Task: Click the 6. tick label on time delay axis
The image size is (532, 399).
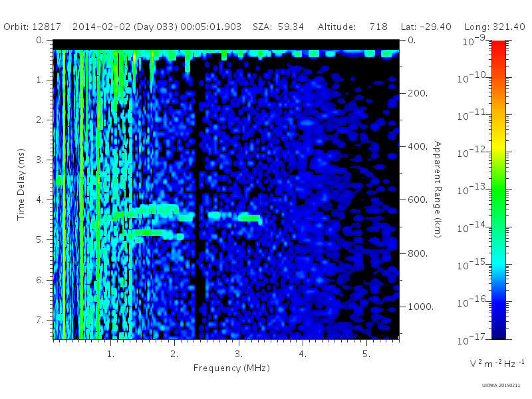Action: (41, 280)
